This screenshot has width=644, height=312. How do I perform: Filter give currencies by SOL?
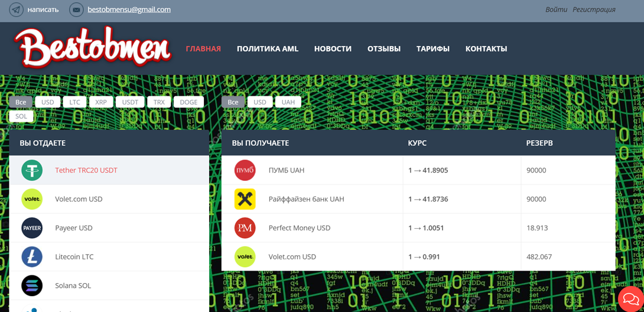21,116
